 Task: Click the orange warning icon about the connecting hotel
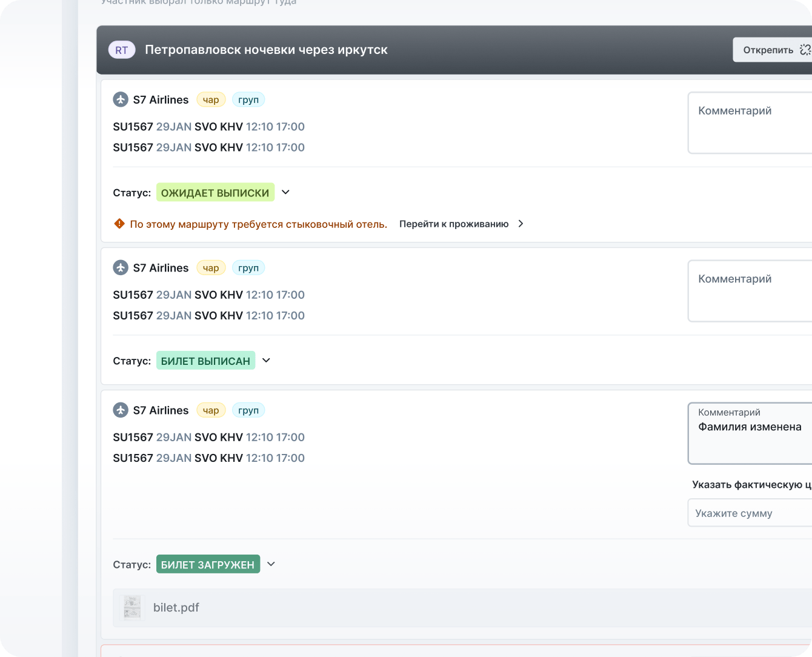pyautogui.click(x=119, y=224)
